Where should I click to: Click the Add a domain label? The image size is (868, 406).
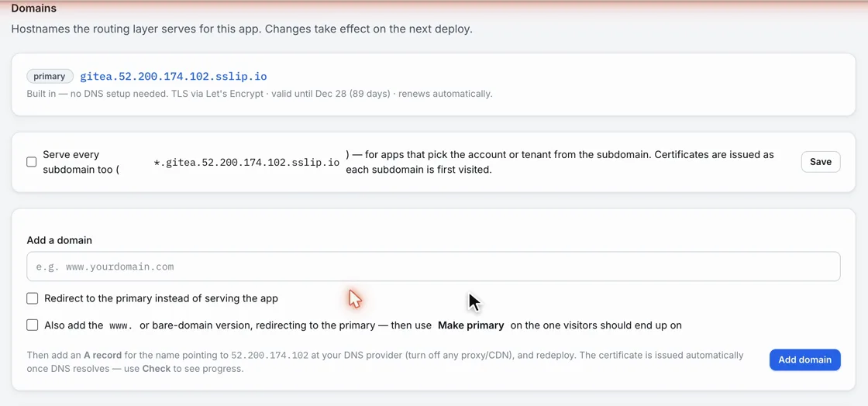tap(59, 241)
